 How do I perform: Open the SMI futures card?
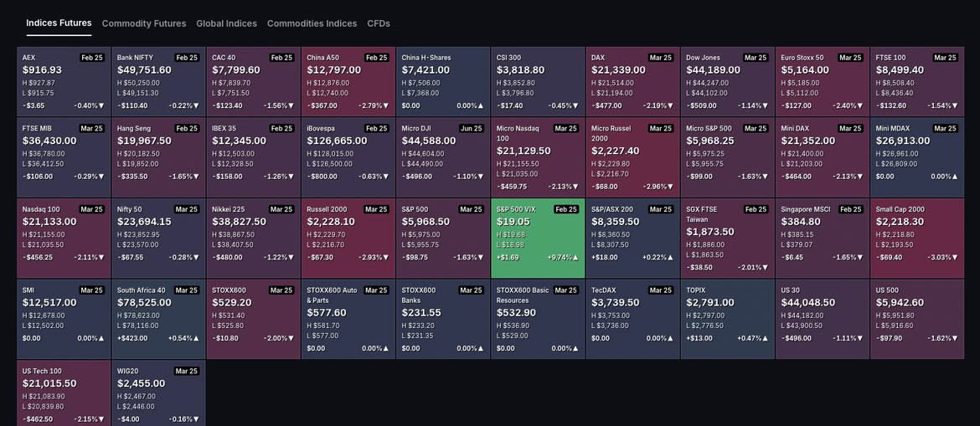pos(64,319)
